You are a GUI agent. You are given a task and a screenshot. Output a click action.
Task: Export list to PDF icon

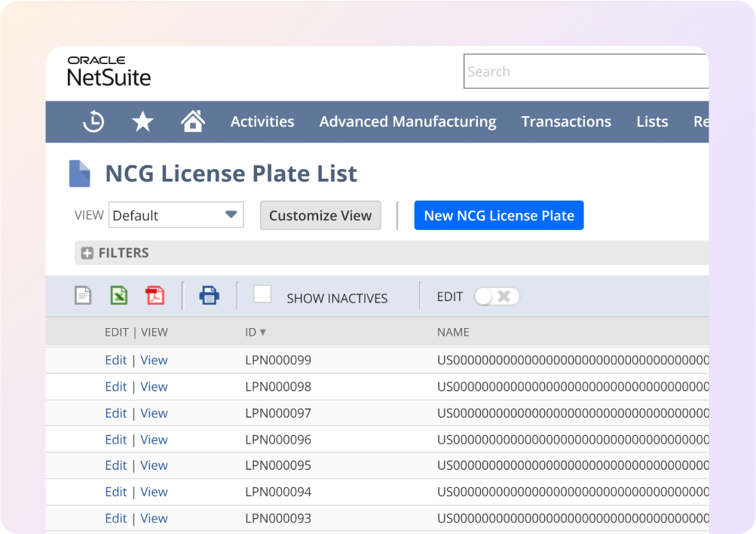click(155, 295)
